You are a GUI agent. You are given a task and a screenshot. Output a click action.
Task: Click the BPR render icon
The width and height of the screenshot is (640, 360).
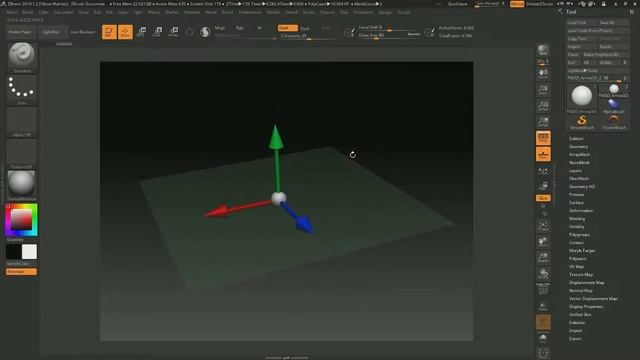[543, 50]
